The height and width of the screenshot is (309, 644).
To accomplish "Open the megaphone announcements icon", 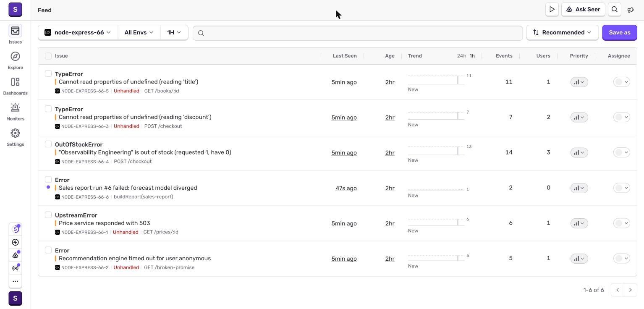I will tap(631, 10).
